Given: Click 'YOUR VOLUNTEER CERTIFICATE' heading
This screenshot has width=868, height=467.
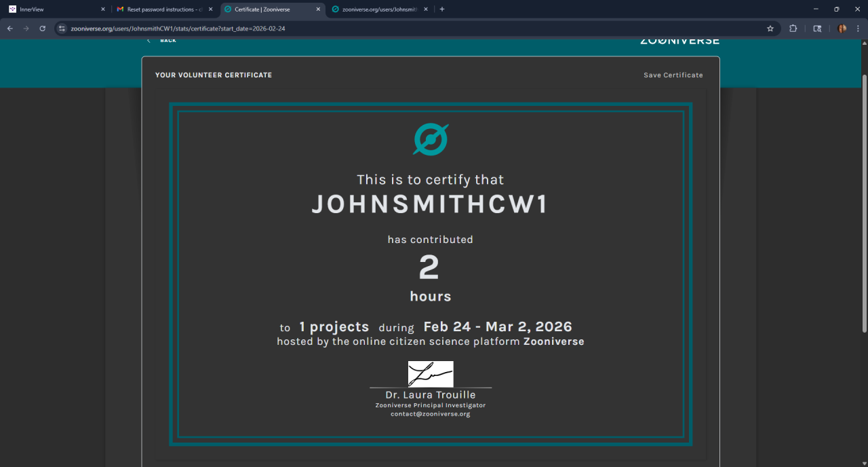Looking at the screenshot, I should [214, 75].
